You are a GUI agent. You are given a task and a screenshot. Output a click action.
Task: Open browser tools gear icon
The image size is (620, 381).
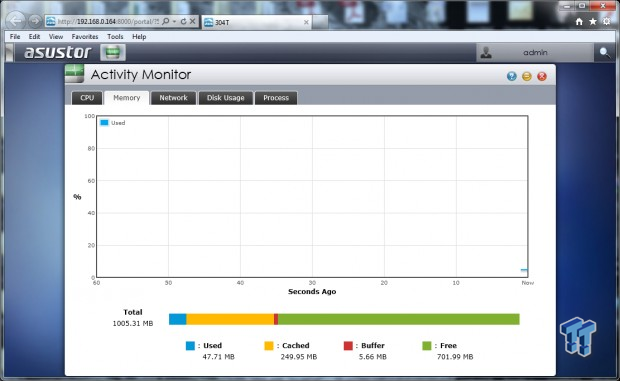pyautogui.click(x=607, y=22)
